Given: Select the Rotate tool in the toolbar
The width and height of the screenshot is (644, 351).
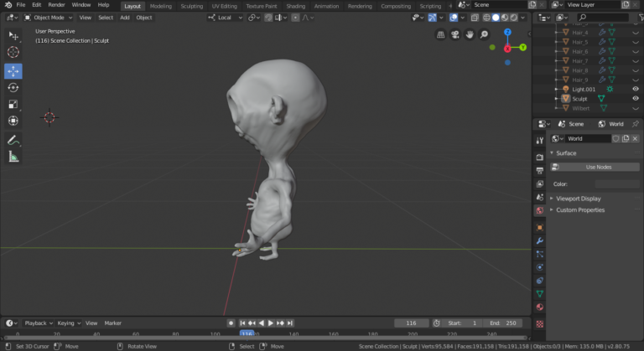Looking at the screenshot, I should click(x=13, y=88).
